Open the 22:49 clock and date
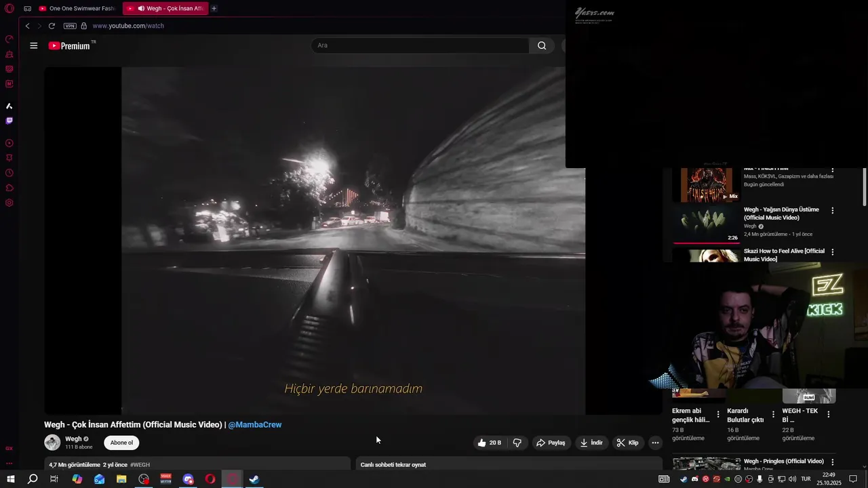868x488 pixels. pos(829,479)
